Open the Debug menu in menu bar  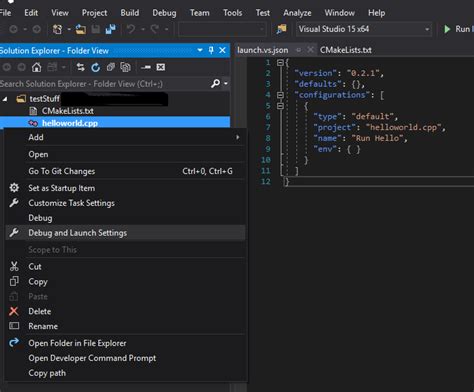click(x=164, y=13)
